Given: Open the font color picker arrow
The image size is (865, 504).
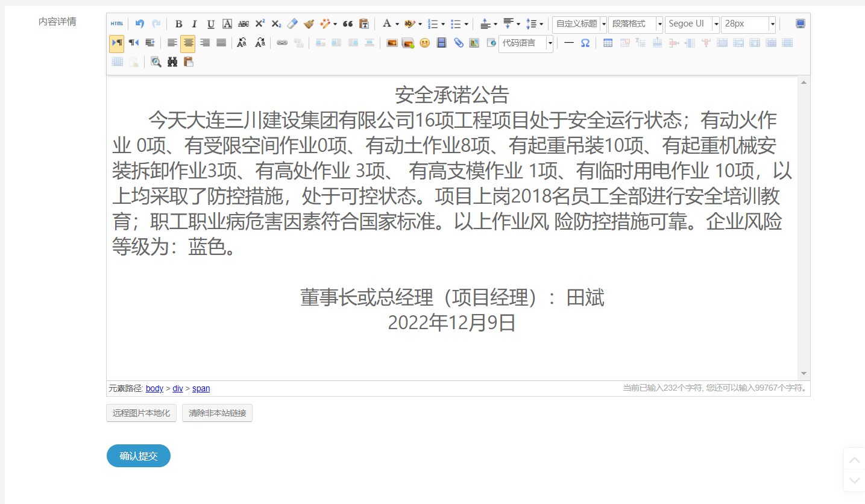Looking at the screenshot, I should click(397, 25).
